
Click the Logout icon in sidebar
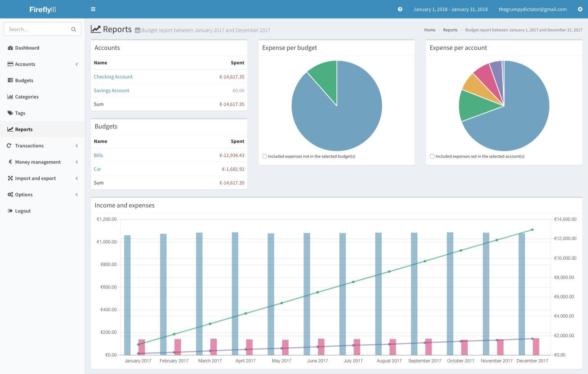[10, 211]
